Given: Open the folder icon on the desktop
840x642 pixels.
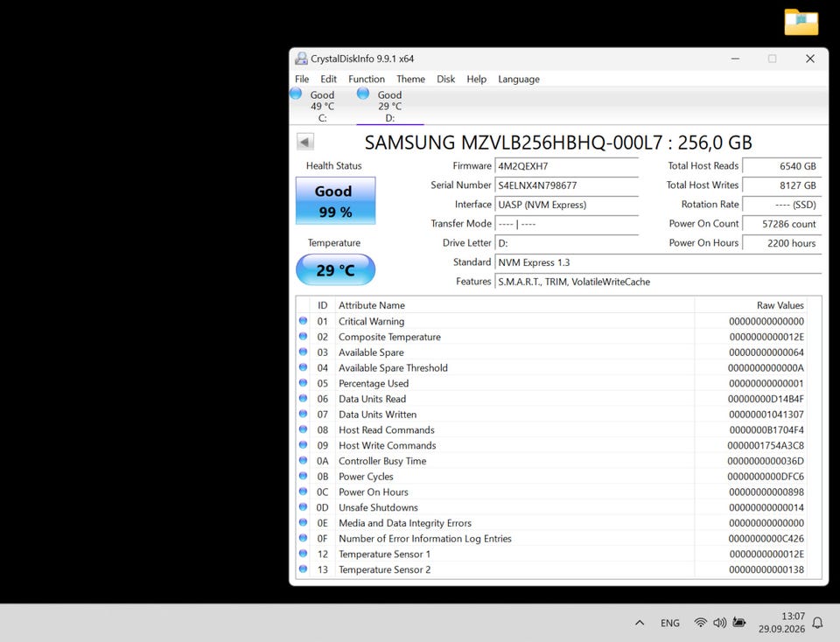Looking at the screenshot, I should [801, 23].
